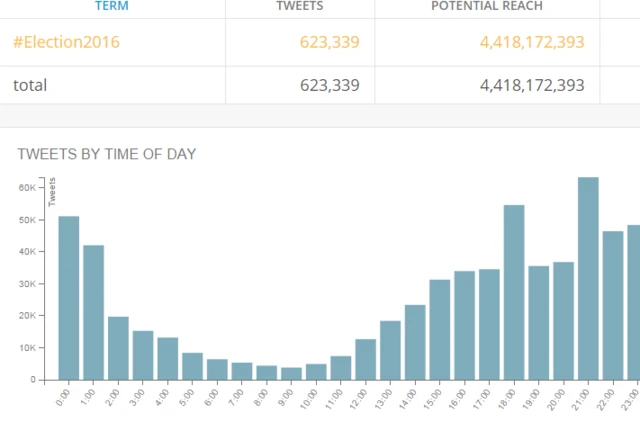640x422 pixels.
Task: Select the #Election2016 potential reach value
Action: pyautogui.click(x=532, y=42)
